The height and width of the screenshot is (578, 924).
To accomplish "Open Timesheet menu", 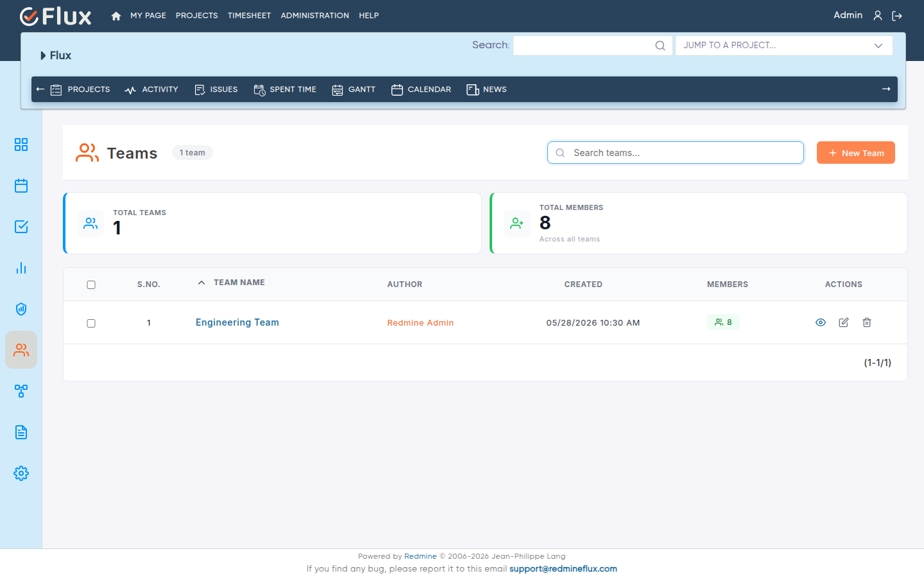I will click(249, 15).
